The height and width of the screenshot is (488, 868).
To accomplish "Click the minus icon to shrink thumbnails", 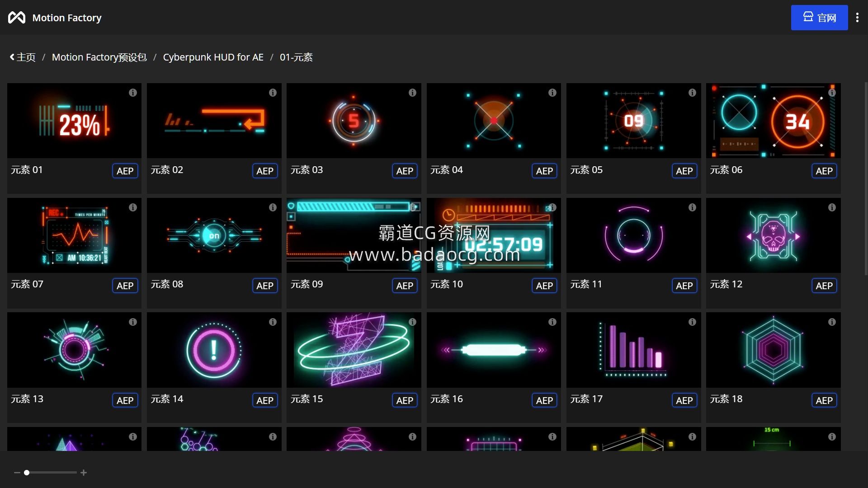I will pyautogui.click(x=17, y=473).
